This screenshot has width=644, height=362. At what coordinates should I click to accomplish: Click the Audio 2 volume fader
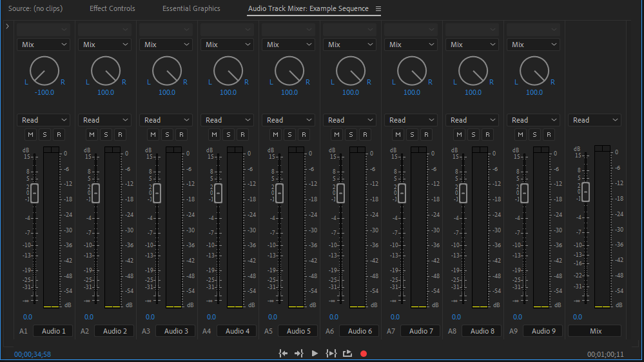click(x=95, y=193)
